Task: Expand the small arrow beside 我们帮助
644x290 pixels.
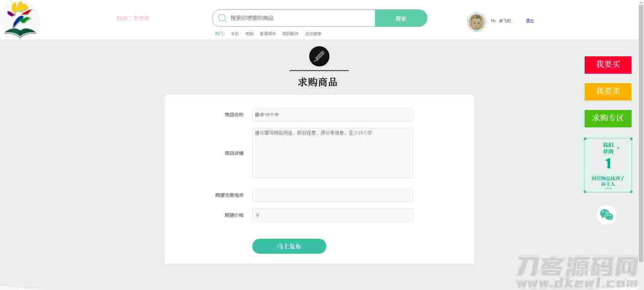Action: (618, 148)
